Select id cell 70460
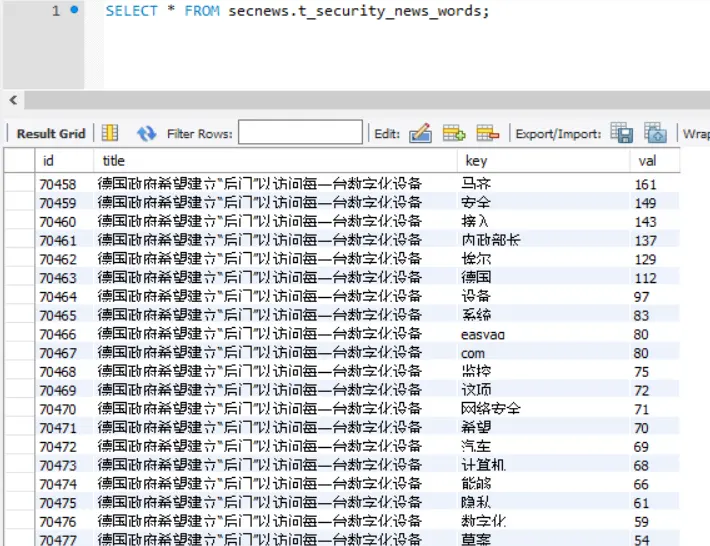 64,221
